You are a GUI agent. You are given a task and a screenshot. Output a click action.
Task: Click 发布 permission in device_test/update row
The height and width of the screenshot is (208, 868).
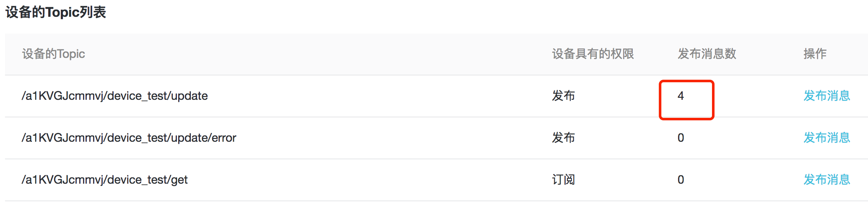[x=563, y=96]
